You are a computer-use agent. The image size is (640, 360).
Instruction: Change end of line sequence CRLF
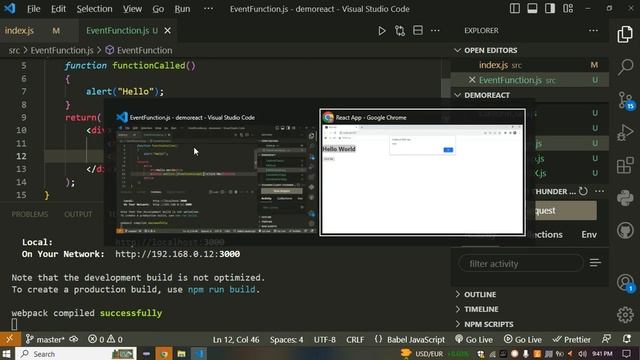[x=355, y=340]
